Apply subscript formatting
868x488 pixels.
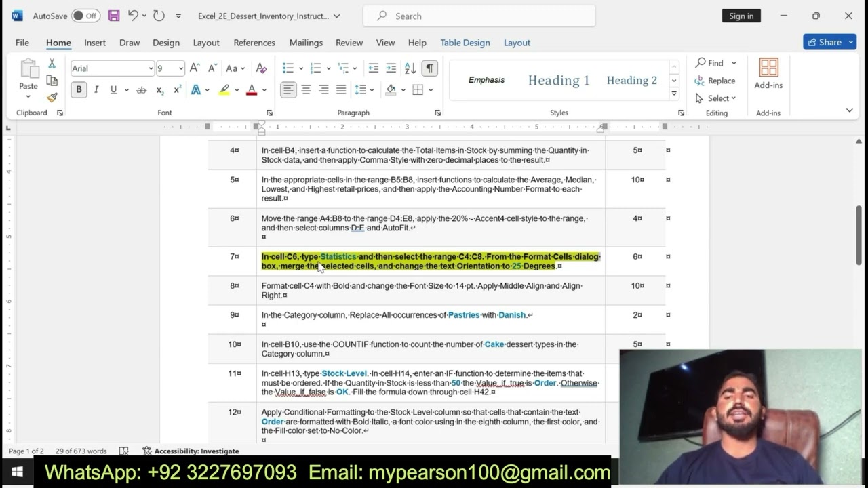pyautogui.click(x=160, y=90)
